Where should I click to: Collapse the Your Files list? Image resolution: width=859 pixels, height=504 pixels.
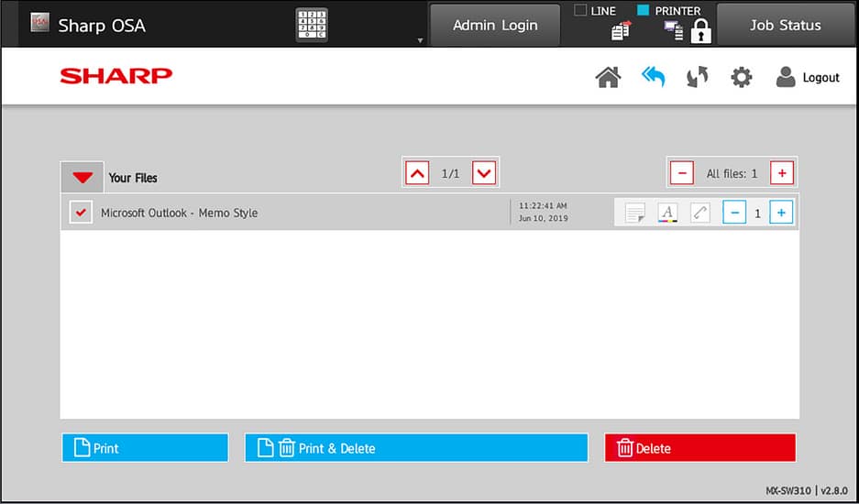pos(83,177)
